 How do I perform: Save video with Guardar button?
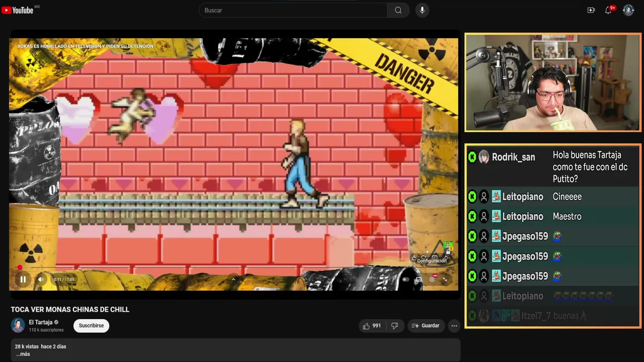click(x=426, y=326)
